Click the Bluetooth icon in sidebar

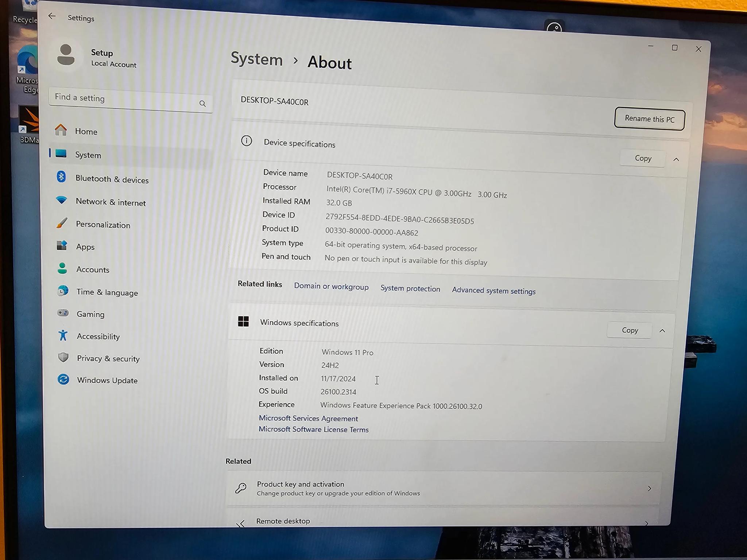point(61,177)
